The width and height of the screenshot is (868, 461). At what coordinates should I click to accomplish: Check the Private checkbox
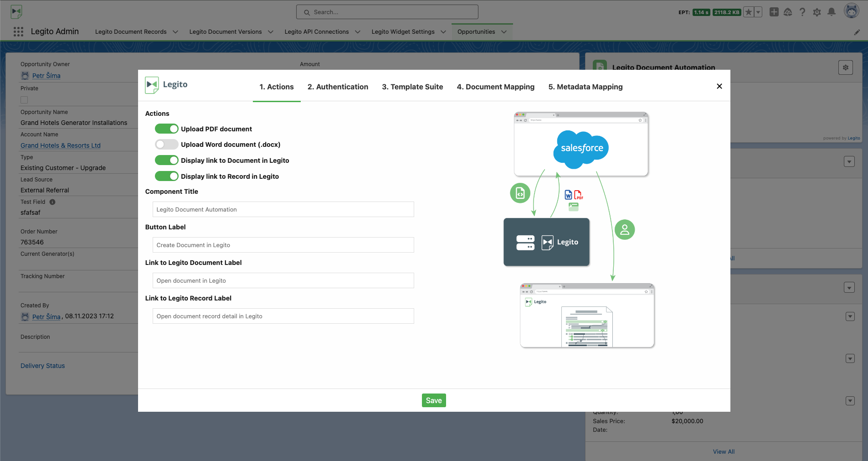pos(24,100)
